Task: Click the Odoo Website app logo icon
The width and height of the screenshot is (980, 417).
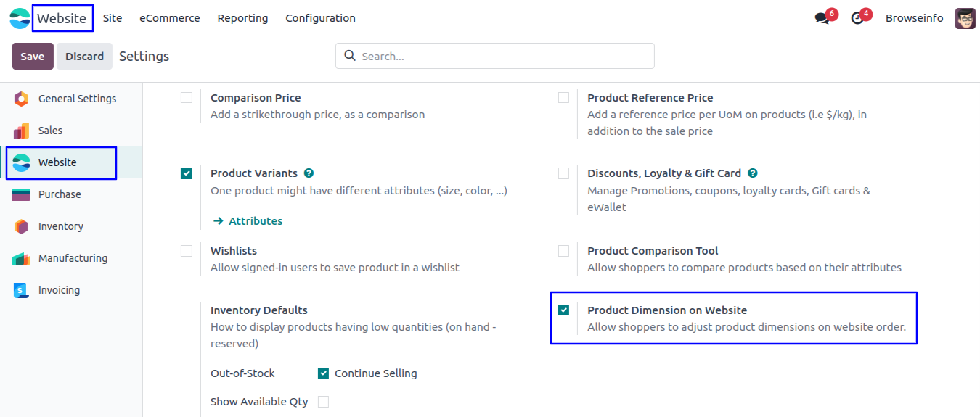Action: tap(20, 18)
